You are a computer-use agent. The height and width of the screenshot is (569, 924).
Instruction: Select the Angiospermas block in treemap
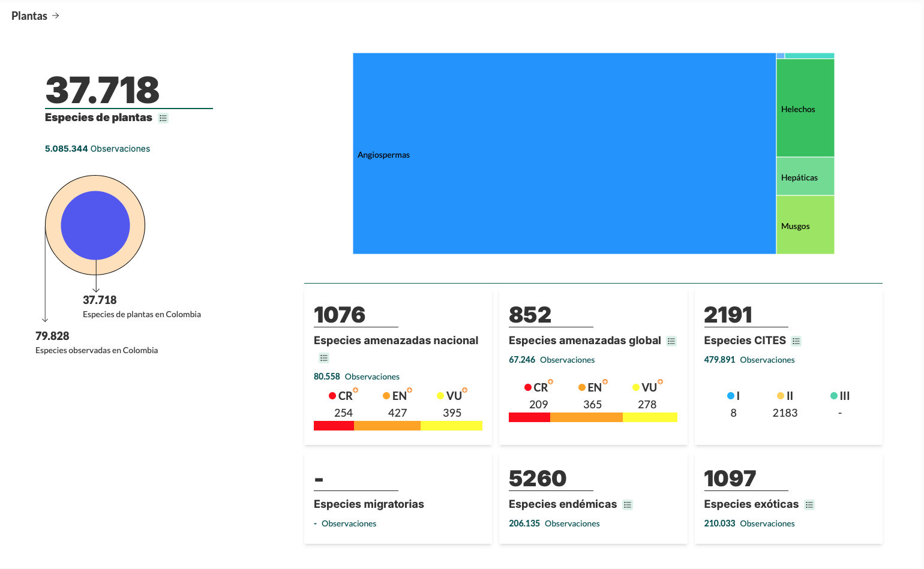pos(564,153)
